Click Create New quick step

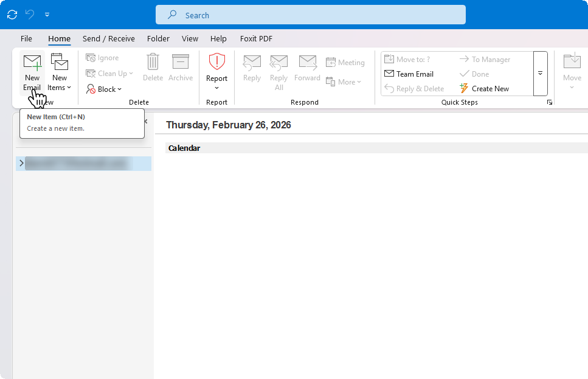click(x=484, y=89)
